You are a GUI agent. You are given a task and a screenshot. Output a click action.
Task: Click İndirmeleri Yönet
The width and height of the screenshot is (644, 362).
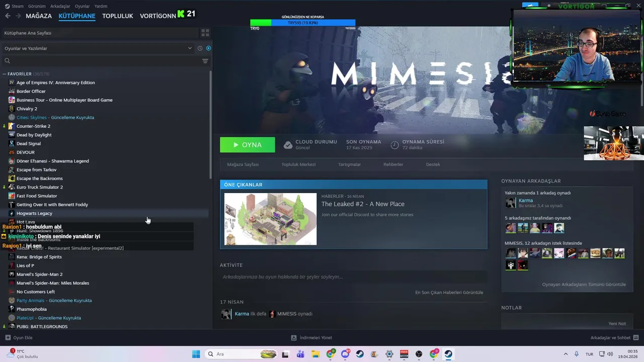311,338
